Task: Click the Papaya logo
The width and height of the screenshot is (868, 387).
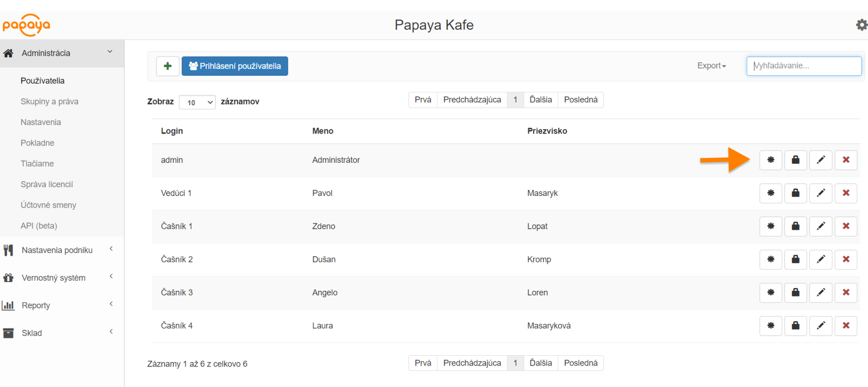Action: pos(26,25)
